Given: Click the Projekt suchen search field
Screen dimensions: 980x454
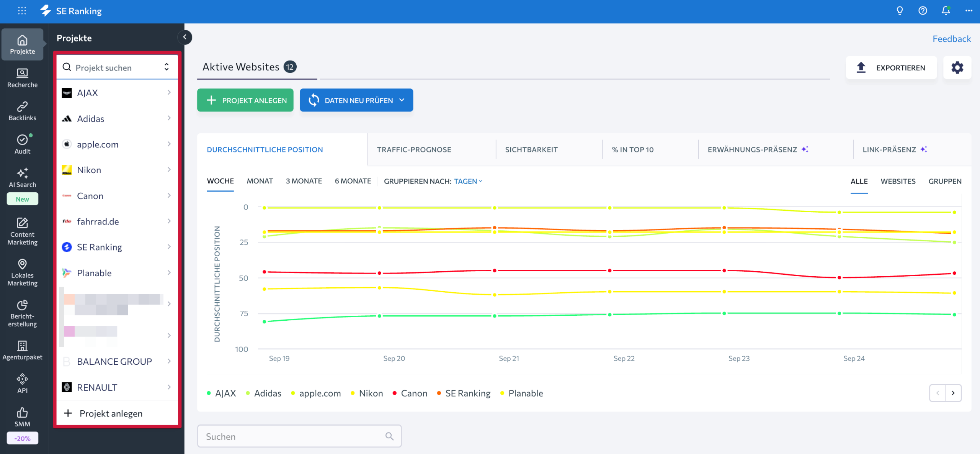Looking at the screenshot, I should (117, 67).
